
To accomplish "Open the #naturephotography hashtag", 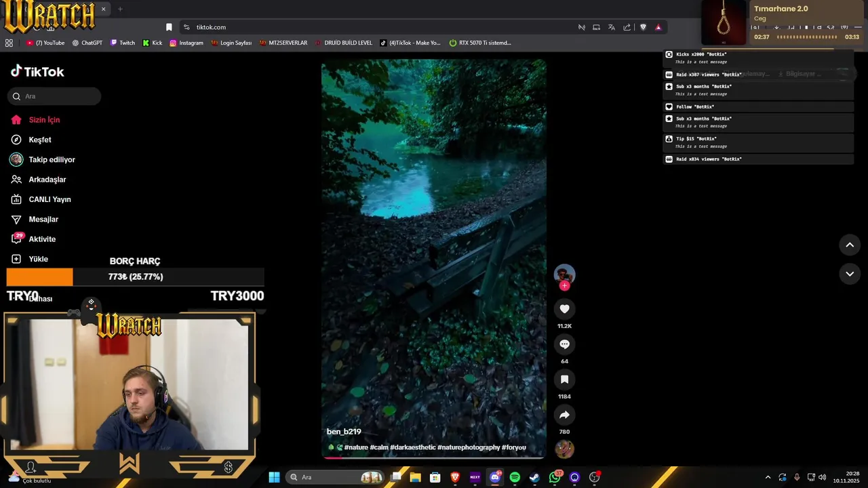I will pyautogui.click(x=469, y=447).
